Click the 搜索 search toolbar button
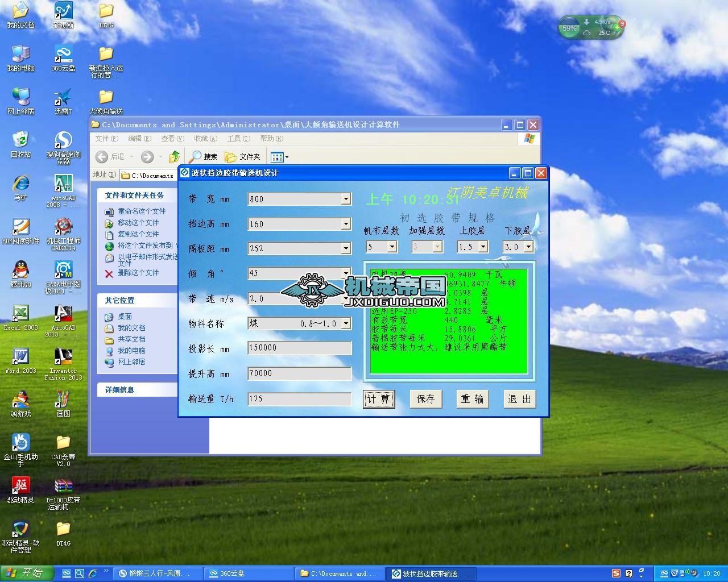The height and width of the screenshot is (582, 728). pyautogui.click(x=204, y=157)
